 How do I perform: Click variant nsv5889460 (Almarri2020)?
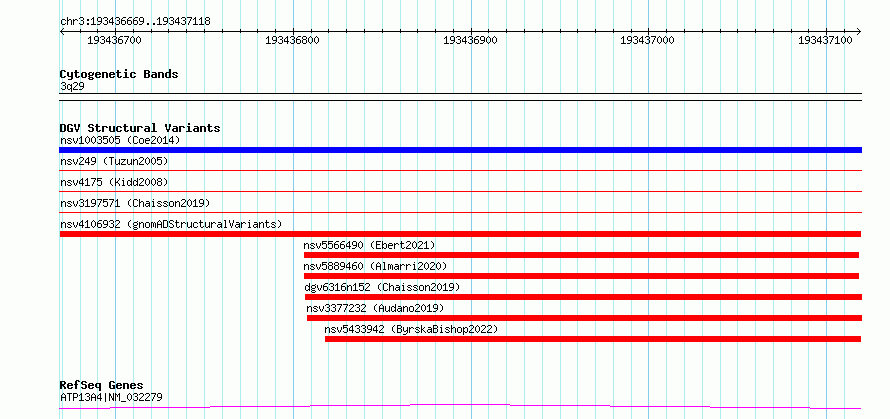[375, 266]
